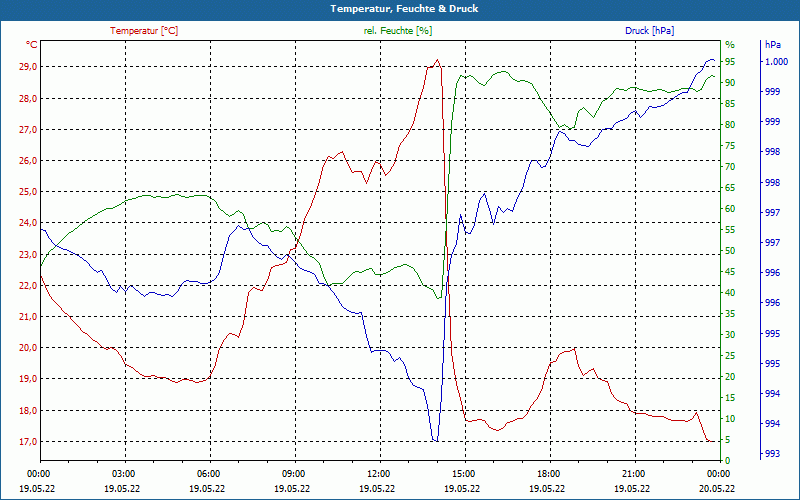Click the 26,0 temperature axis tick label
This screenshot has width=800, height=500.
point(29,161)
